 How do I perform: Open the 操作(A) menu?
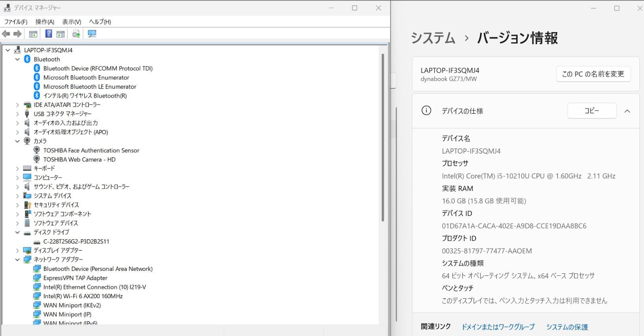pyautogui.click(x=45, y=22)
